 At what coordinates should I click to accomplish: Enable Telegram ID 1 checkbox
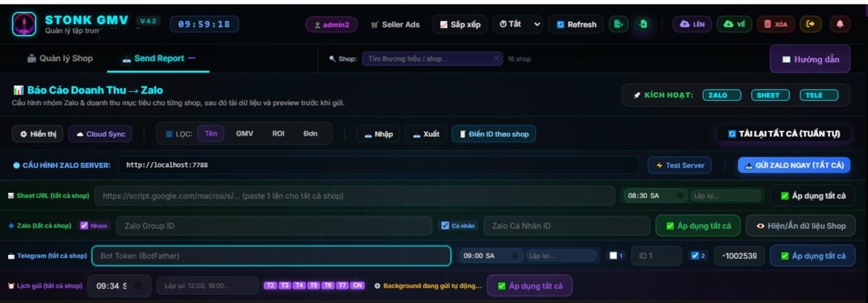tap(614, 256)
